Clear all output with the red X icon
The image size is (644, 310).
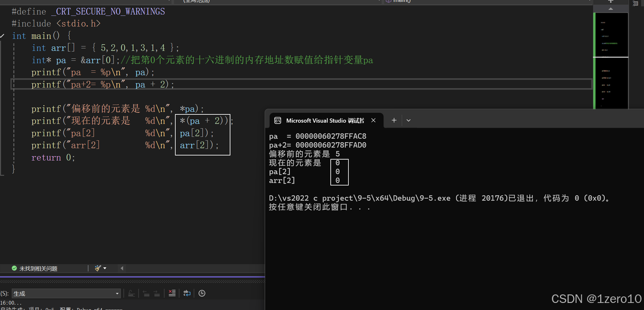[172, 293]
